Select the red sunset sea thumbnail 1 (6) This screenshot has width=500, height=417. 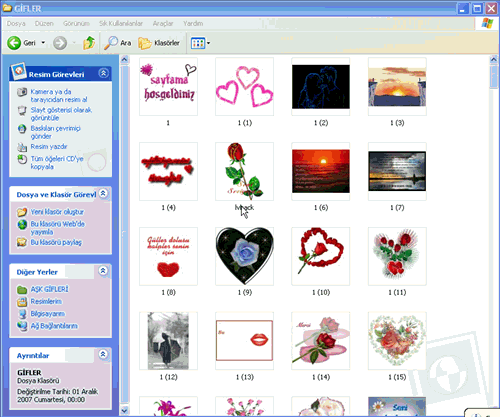click(321, 171)
